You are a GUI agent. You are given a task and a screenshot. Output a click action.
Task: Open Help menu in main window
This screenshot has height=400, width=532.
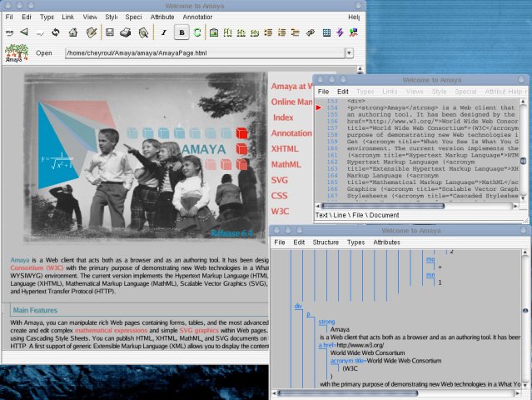click(x=354, y=17)
